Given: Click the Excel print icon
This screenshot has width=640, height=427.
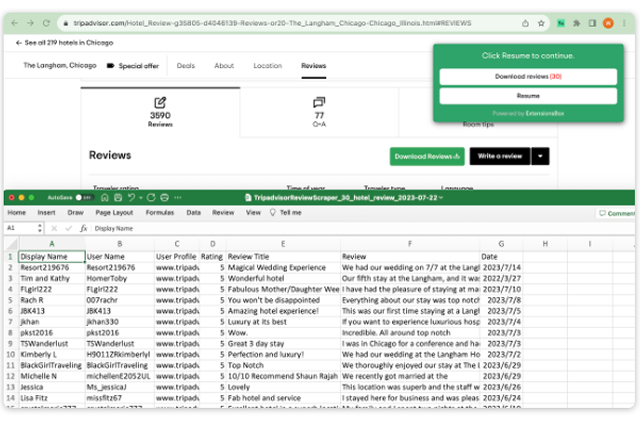Looking at the screenshot, I should (164, 198).
